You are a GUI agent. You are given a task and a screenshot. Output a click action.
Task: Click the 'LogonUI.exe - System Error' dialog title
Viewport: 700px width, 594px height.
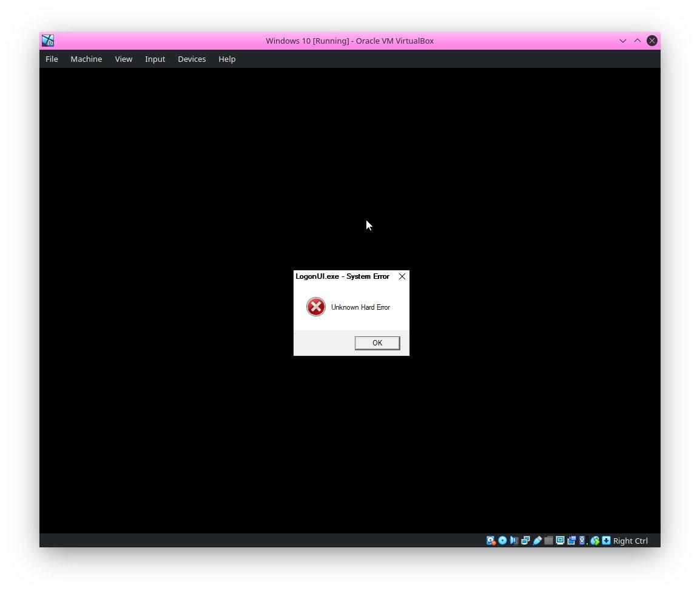[x=342, y=276]
